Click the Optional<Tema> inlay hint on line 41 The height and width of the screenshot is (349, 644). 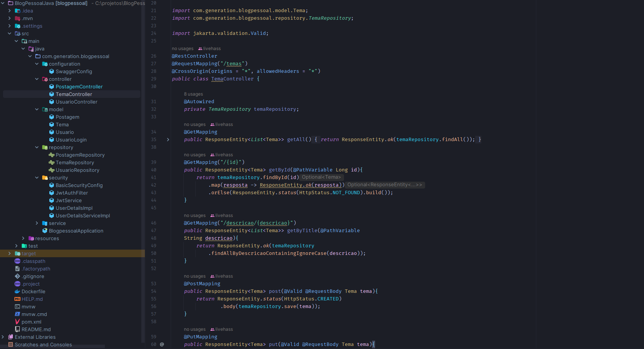(322, 177)
